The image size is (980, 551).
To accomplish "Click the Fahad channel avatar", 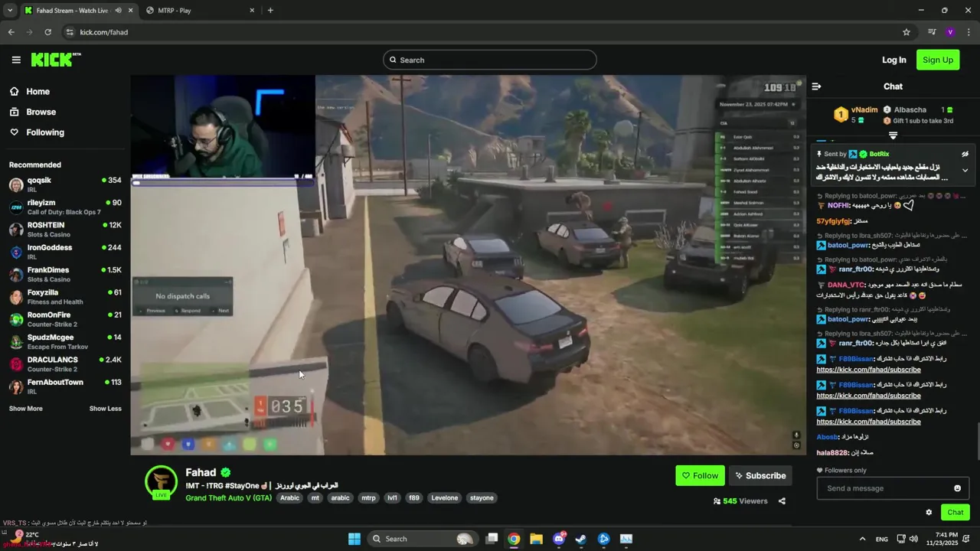I will tap(162, 481).
